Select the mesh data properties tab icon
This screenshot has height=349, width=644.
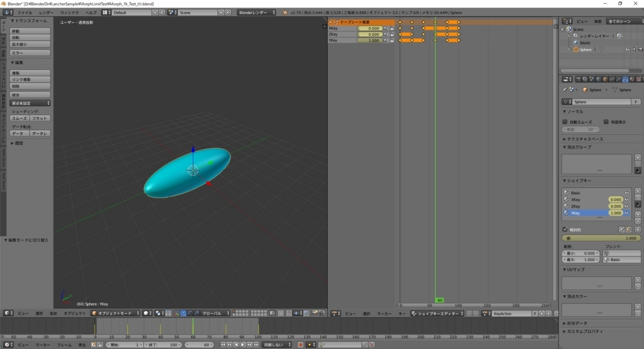625,79
